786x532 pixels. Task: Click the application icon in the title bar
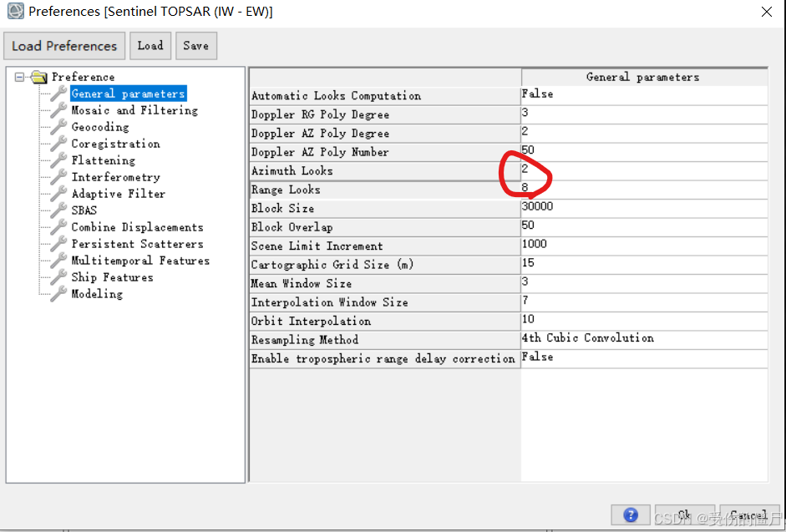tap(16, 11)
